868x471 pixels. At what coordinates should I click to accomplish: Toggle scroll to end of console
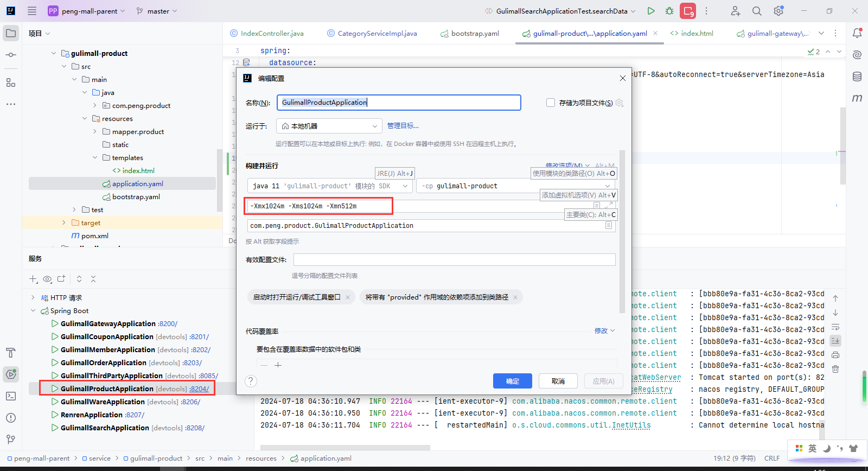pos(835,341)
